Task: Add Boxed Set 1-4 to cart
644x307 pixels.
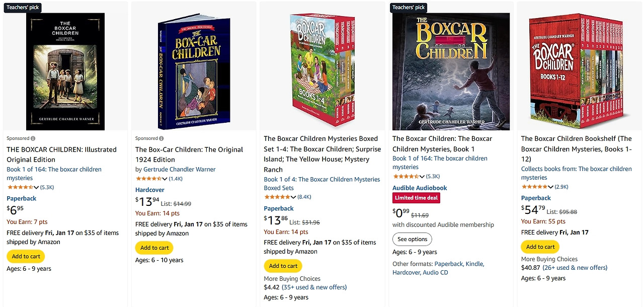Action: 283,266
